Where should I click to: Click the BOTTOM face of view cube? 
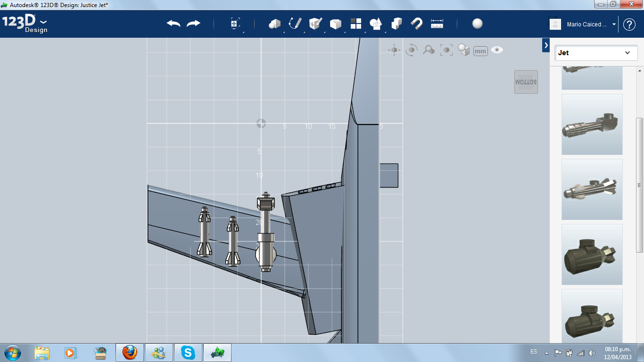click(x=526, y=82)
